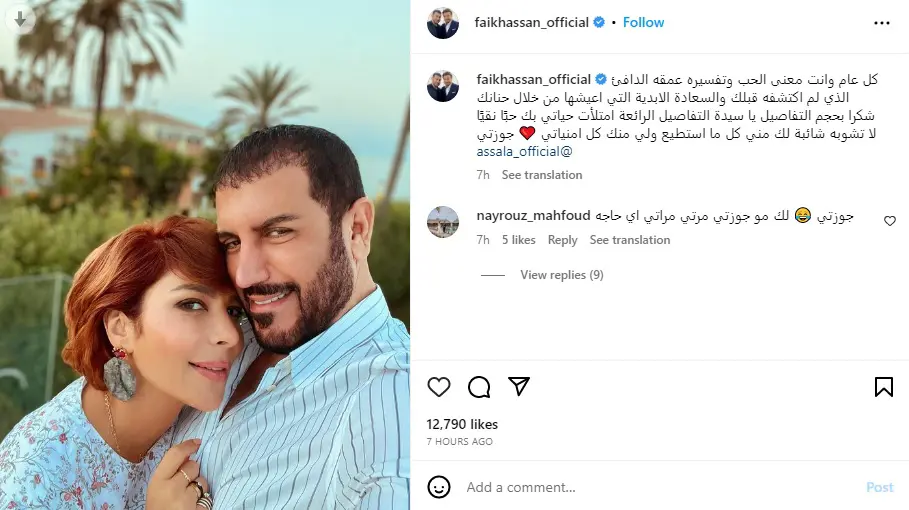Follow faikhassan_official account
Screen dimensions: 909x510
click(x=643, y=23)
